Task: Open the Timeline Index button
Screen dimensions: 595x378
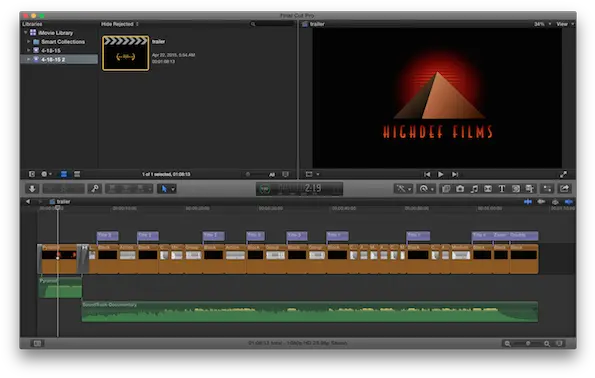Action: pyautogui.click(x=37, y=343)
